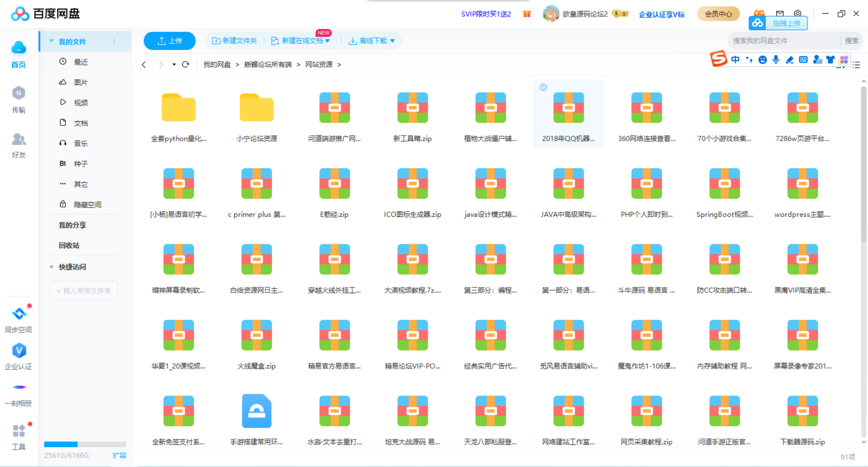Screen dimensions: 868x467
Task: Click 新建文件夹 new folder
Action: (234, 41)
